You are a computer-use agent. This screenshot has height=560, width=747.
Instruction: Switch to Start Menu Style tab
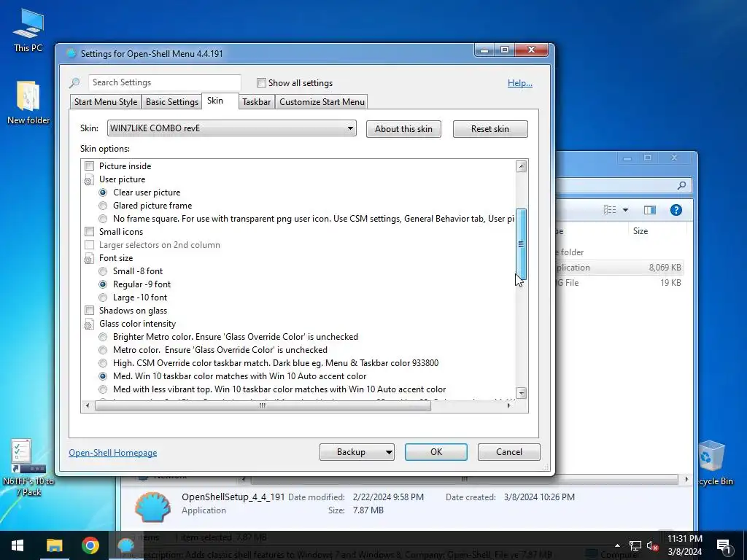(x=106, y=102)
